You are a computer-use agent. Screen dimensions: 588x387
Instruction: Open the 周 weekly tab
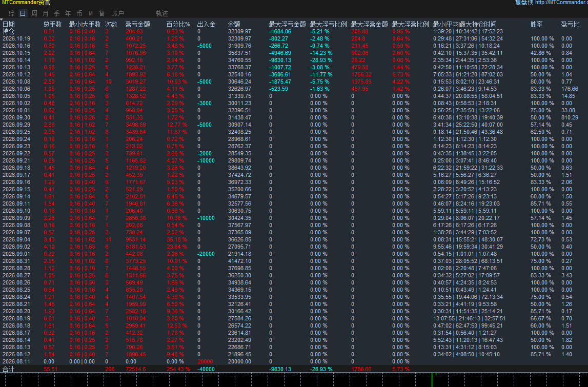tap(34, 13)
